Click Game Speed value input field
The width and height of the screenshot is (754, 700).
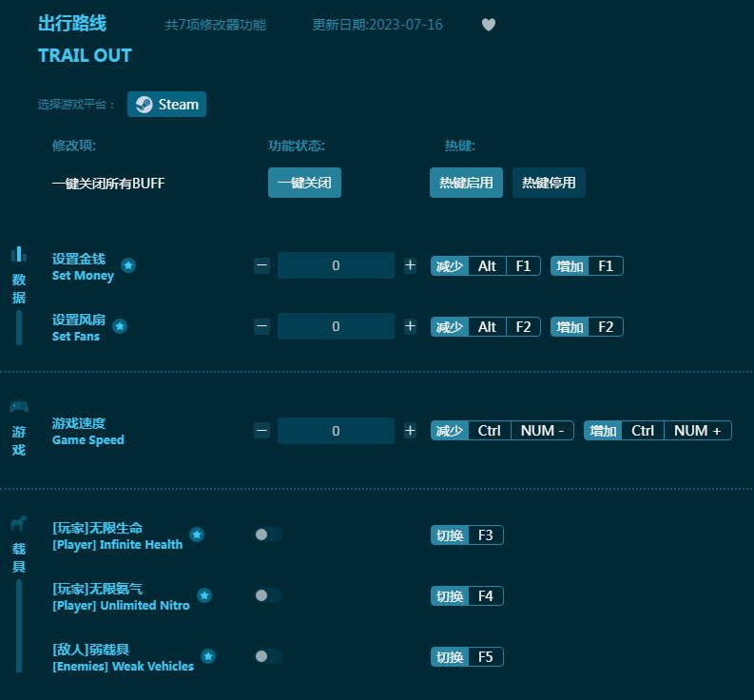(x=336, y=431)
